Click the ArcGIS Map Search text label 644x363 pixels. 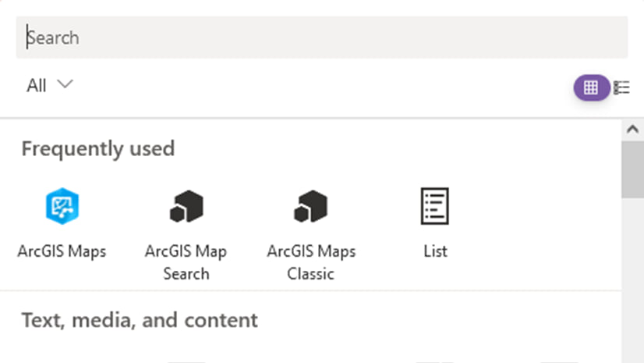point(186,262)
